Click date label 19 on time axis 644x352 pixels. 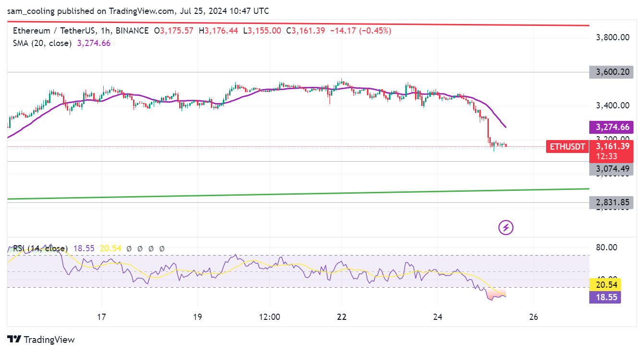point(197,317)
